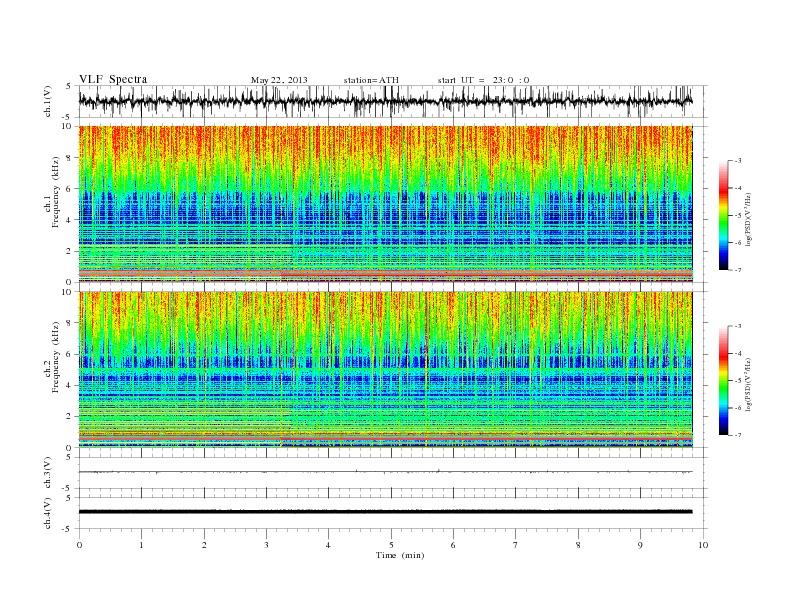
Task: Select the "start UT = 23:0 :0" text
Action: [483, 80]
